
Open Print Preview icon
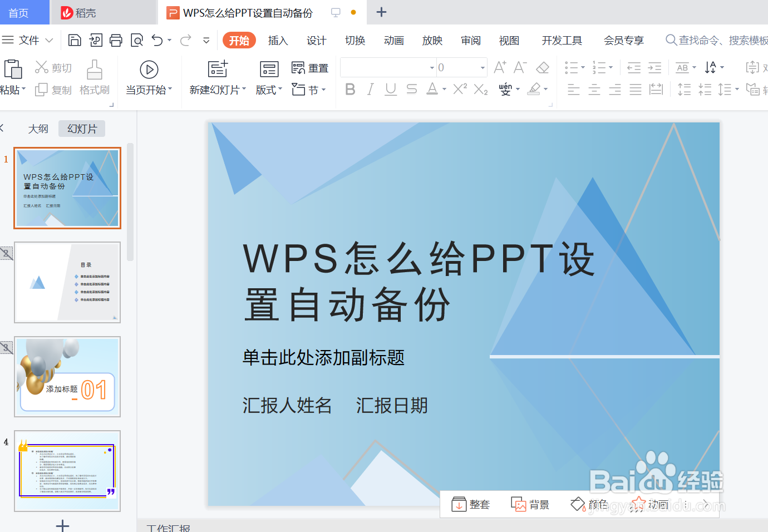[x=136, y=40]
